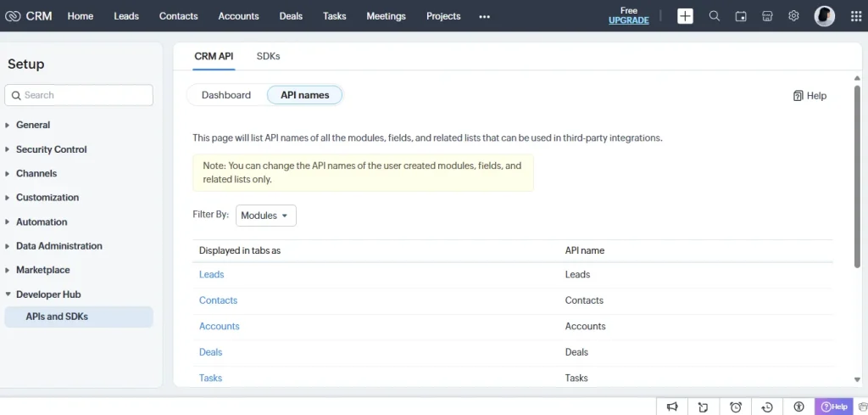Open the more modules ellipsis menu
Viewport: 868px width, 415px height.
click(484, 17)
